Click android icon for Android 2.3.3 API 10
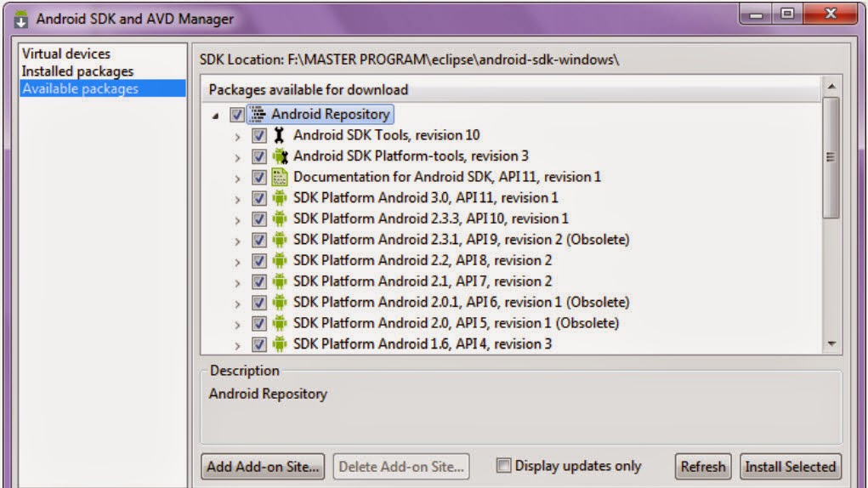Image resolution: width=868 pixels, height=488 pixels. pos(280,219)
